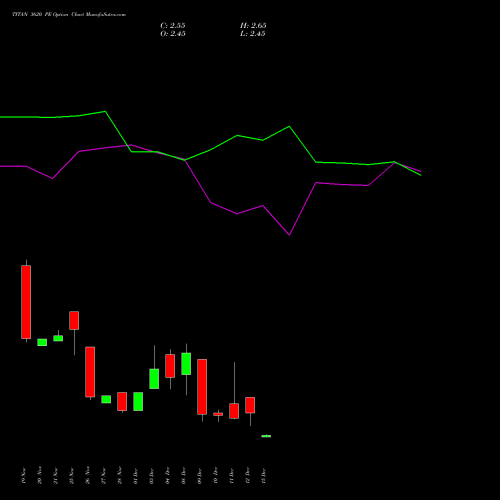The width and height of the screenshot is (500, 500).
Task: Click the purple indicator line's lowest trough
Action: 289,235
